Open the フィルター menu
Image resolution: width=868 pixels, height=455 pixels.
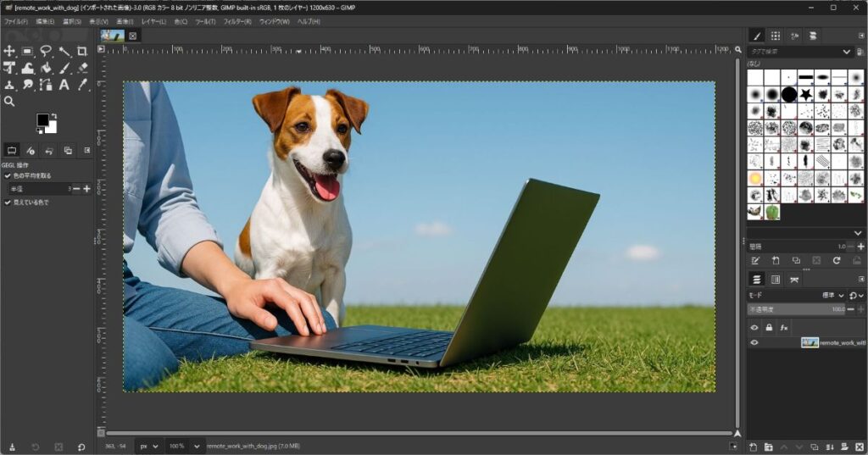(x=238, y=21)
